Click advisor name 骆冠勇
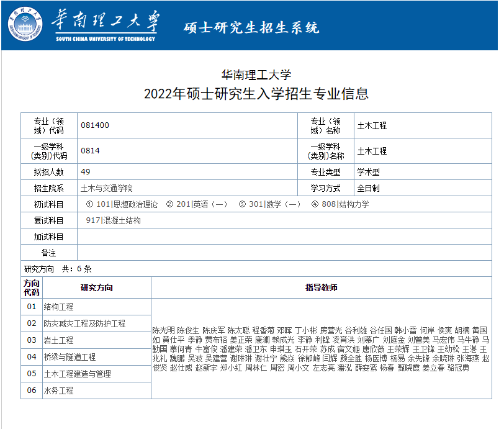This screenshot has height=429, width=504. point(458,368)
